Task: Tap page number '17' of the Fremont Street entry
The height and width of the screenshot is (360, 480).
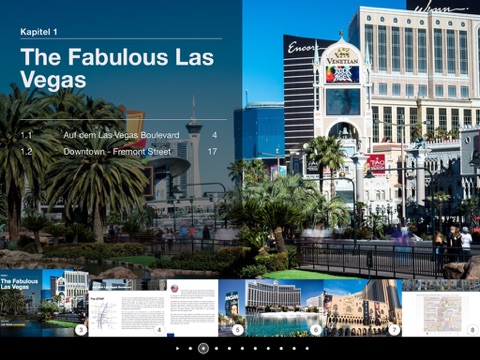Action: coord(212,152)
